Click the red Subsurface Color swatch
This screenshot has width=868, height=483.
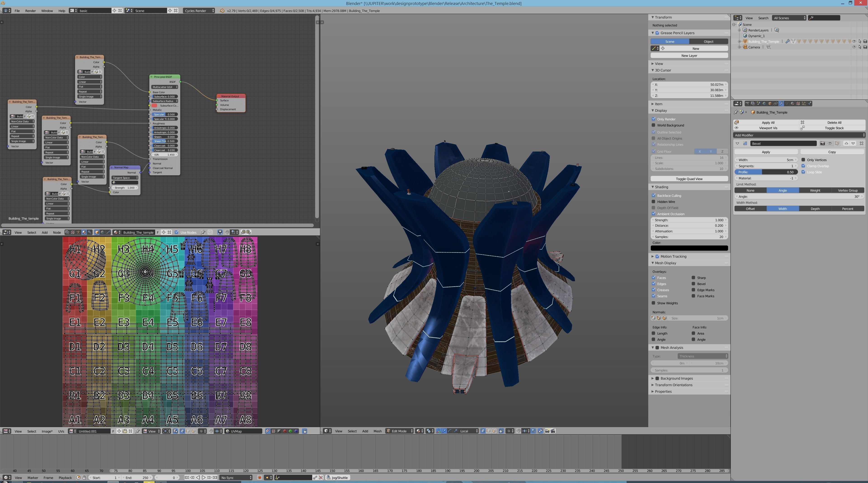point(154,106)
